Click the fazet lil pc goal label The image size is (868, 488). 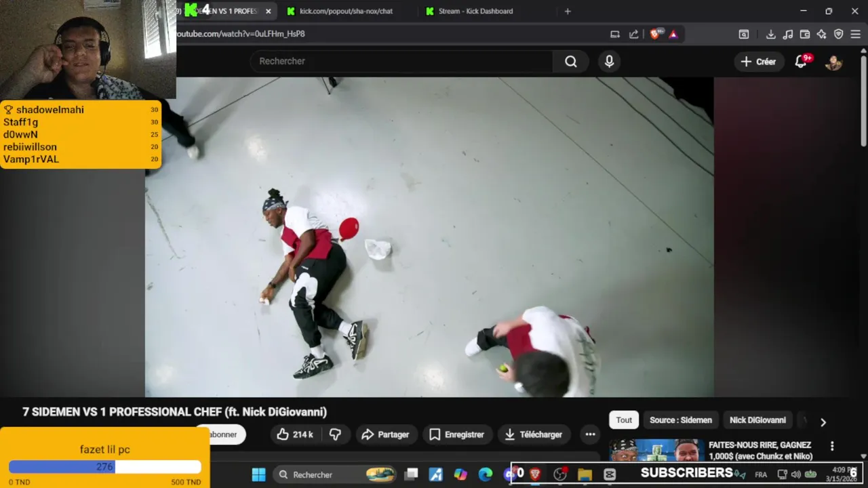(104, 449)
